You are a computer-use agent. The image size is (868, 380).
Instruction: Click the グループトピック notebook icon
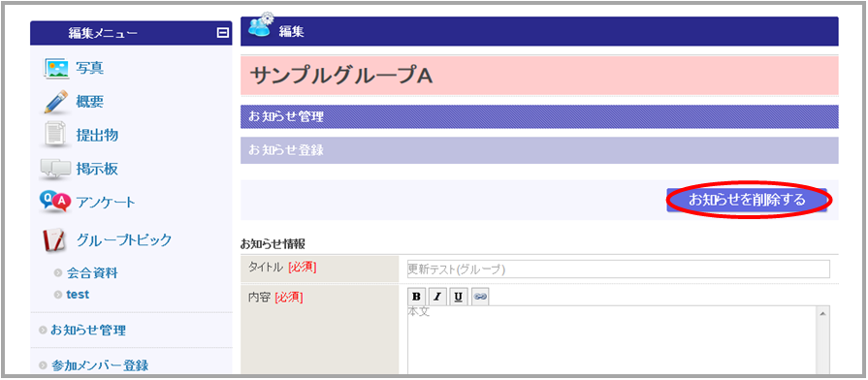click(x=54, y=240)
